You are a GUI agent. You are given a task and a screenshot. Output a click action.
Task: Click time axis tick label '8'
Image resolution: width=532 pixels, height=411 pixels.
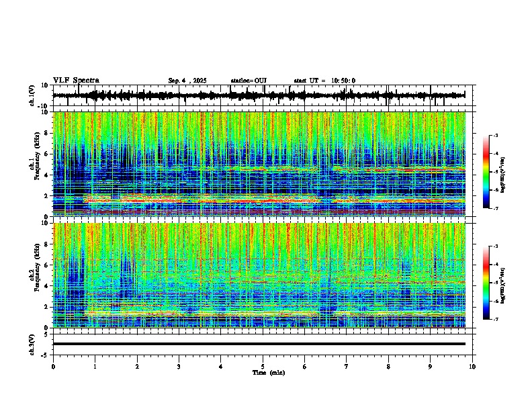coord(388,367)
